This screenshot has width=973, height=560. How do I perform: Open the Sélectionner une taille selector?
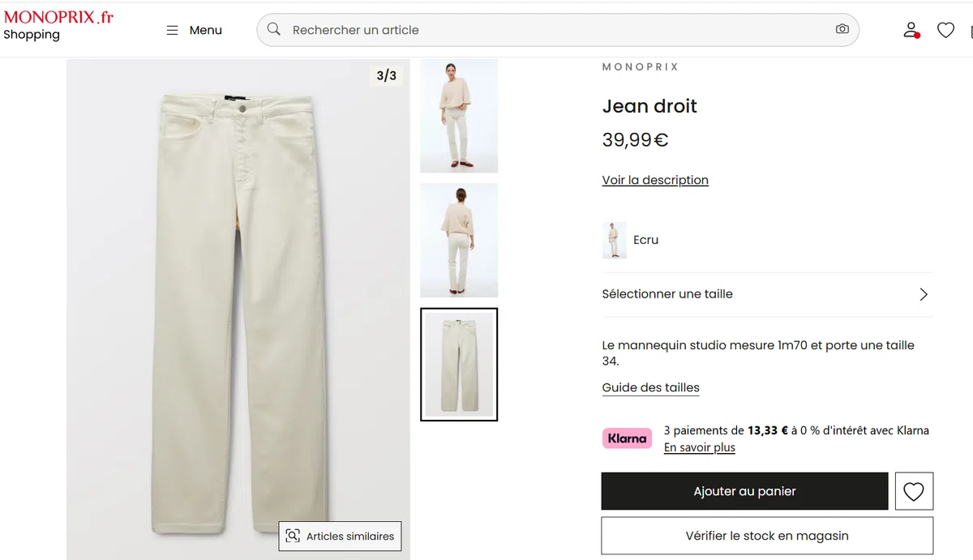(767, 294)
